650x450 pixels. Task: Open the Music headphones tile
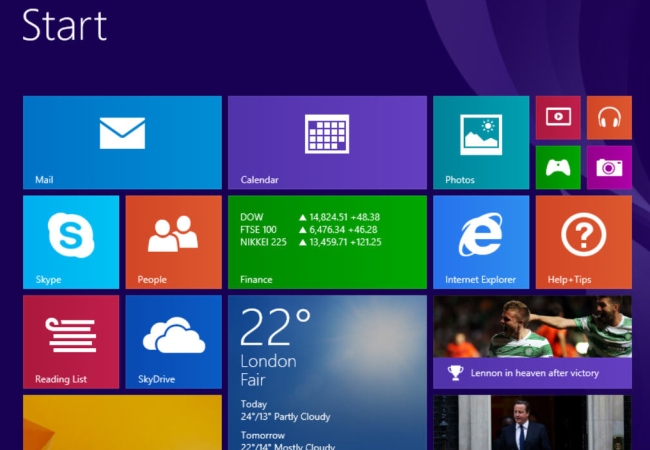(x=609, y=118)
